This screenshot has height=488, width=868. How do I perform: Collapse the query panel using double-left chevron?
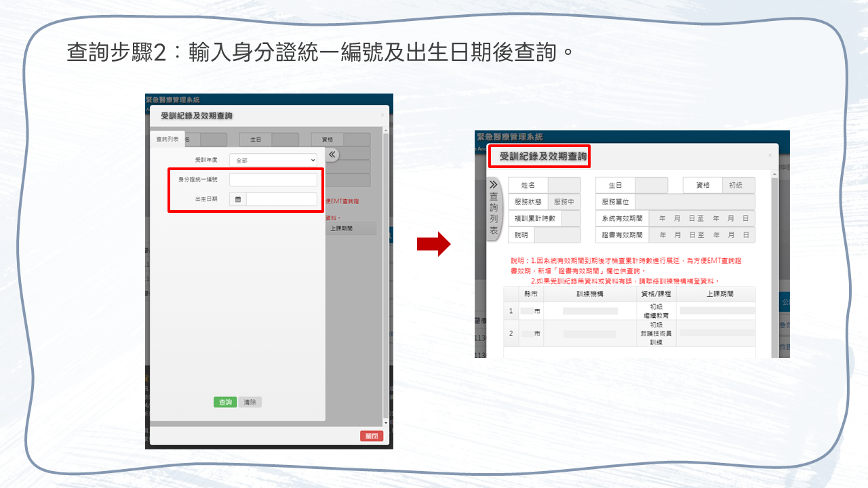click(x=332, y=155)
